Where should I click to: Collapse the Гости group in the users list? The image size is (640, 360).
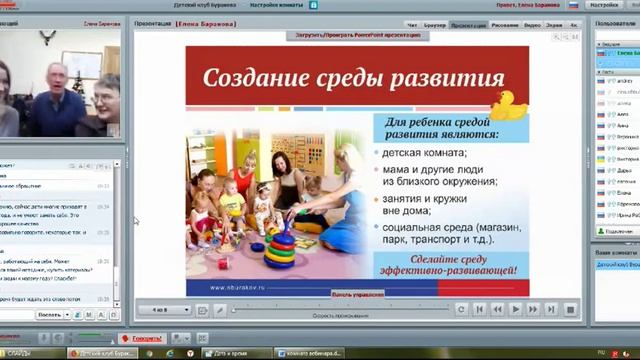(x=599, y=72)
